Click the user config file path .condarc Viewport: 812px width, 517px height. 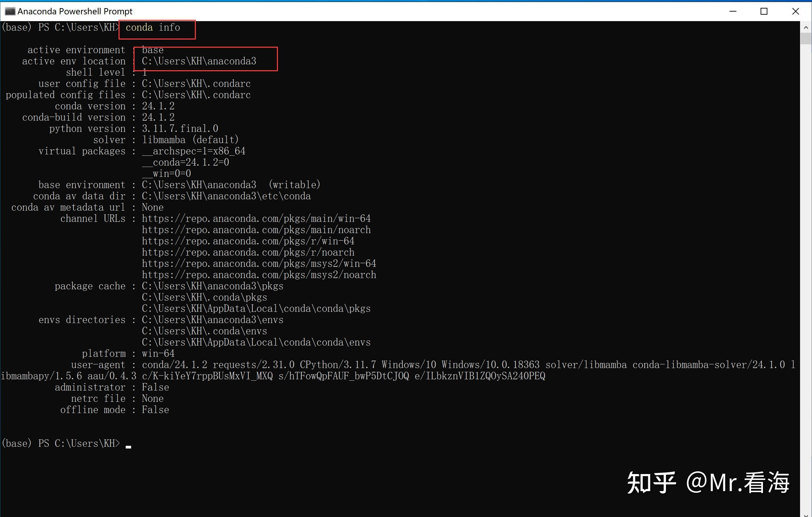[x=196, y=83]
